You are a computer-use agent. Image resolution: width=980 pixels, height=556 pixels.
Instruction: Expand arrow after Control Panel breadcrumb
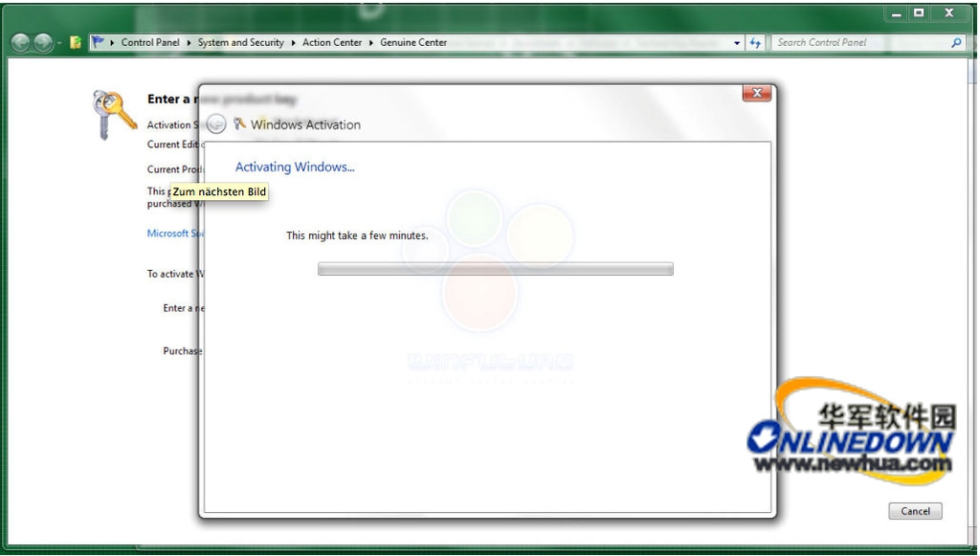point(189,42)
